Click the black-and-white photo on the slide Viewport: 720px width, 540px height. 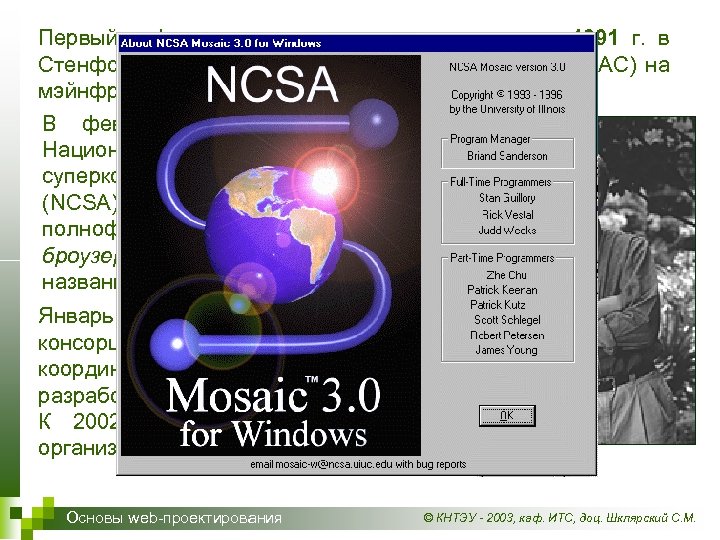[x=647, y=280]
